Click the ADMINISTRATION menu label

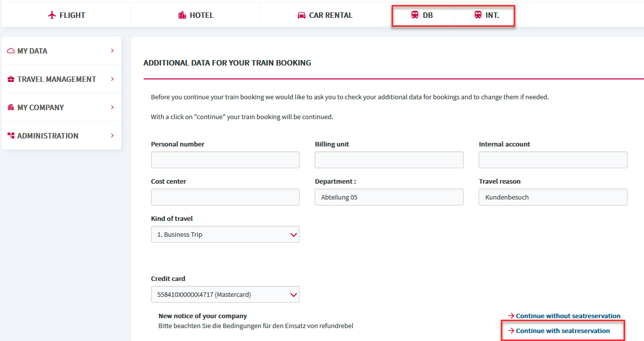tap(48, 136)
